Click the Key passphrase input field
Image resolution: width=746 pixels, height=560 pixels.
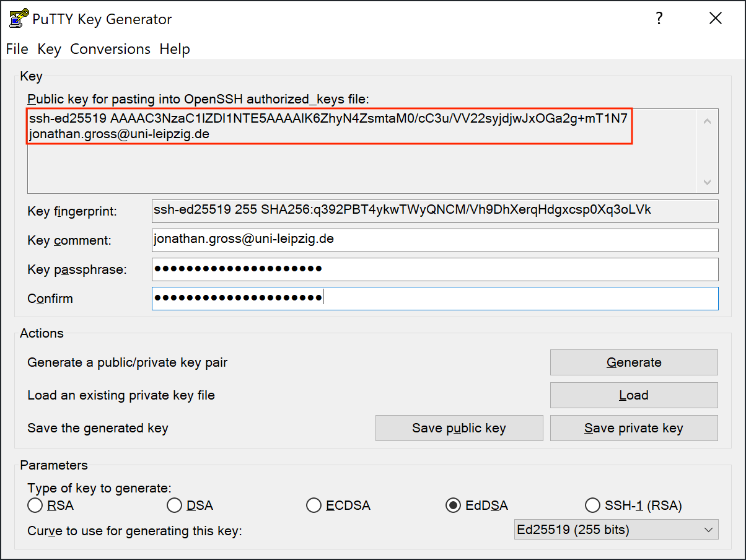[435, 269]
